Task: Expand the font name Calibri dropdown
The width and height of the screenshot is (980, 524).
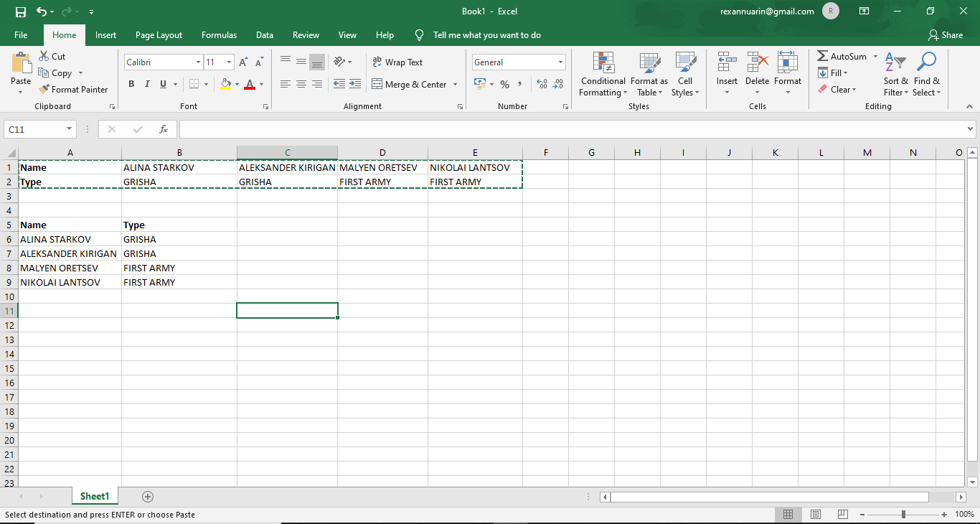Action: coord(198,62)
